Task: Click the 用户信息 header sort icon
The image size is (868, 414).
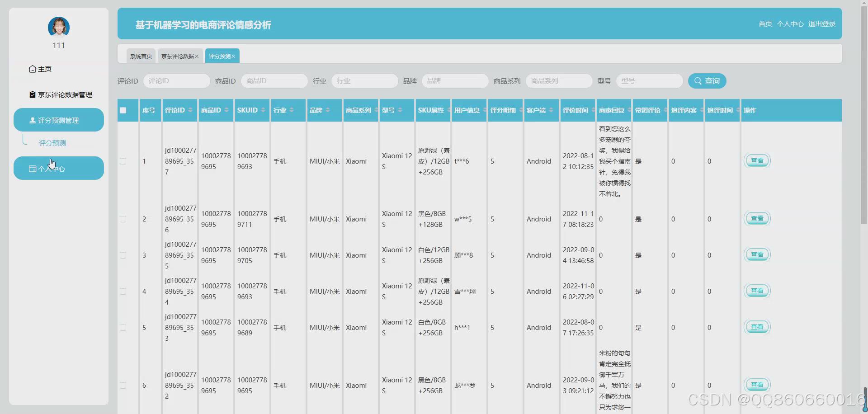Action: (485, 110)
